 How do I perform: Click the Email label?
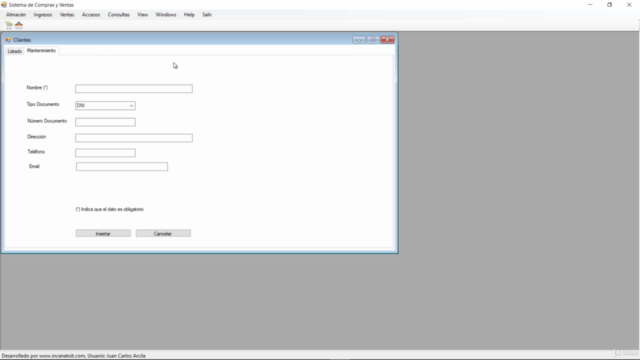pos(34,167)
